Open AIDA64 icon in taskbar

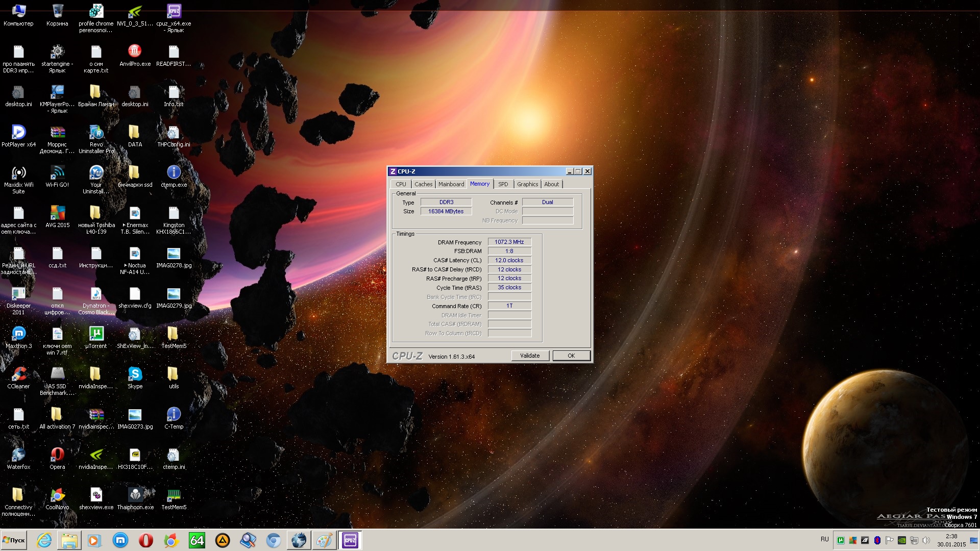[x=197, y=540]
